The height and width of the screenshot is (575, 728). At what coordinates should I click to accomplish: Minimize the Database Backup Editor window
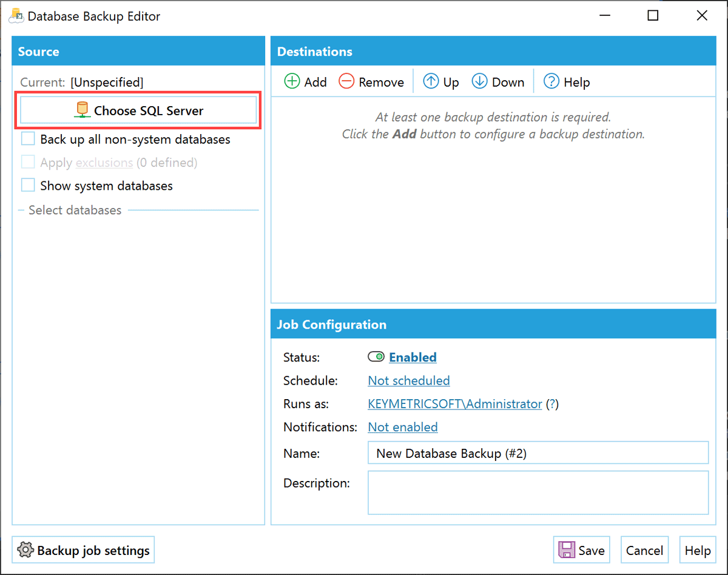(x=604, y=16)
